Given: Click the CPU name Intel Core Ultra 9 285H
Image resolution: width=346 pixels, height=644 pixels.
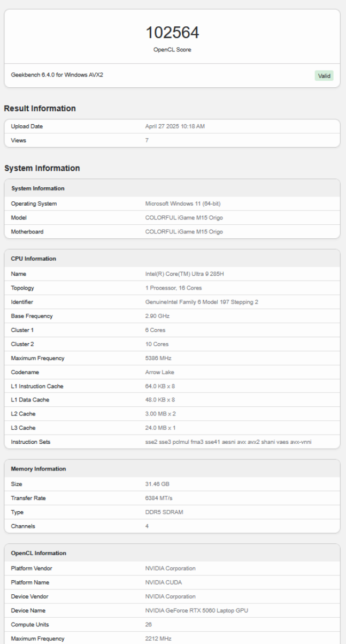Looking at the screenshot, I should click(185, 274).
